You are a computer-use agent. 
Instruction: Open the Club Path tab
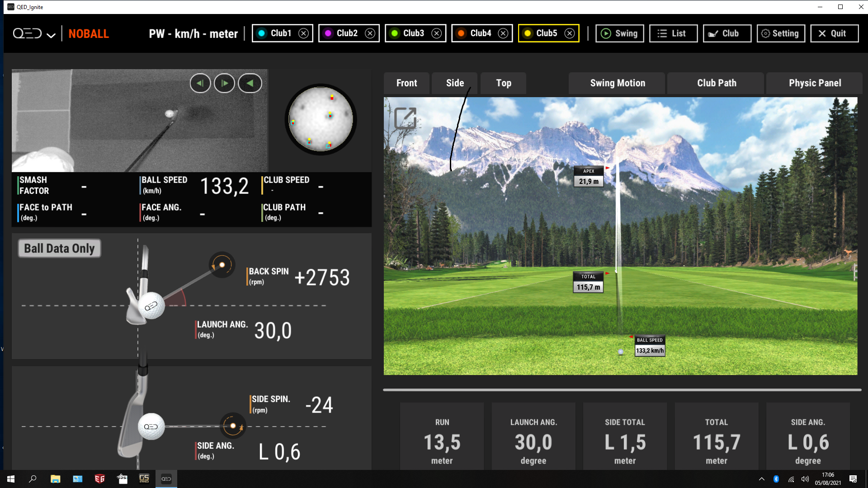click(x=716, y=83)
